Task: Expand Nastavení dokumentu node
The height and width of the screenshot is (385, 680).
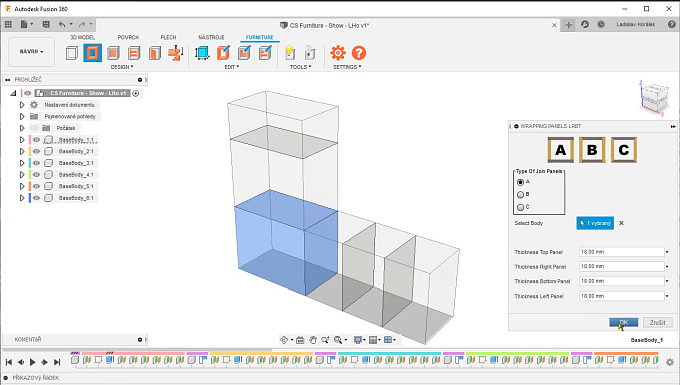Action: [x=22, y=105]
